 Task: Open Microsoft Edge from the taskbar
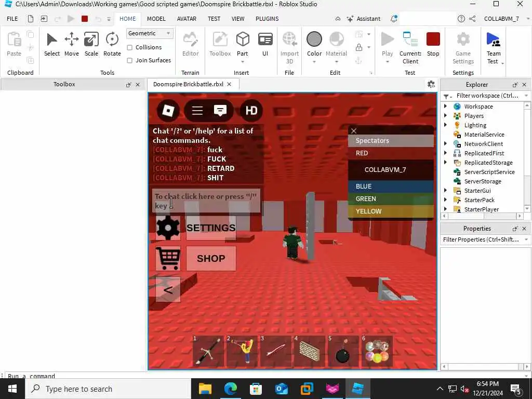pyautogui.click(x=230, y=389)
